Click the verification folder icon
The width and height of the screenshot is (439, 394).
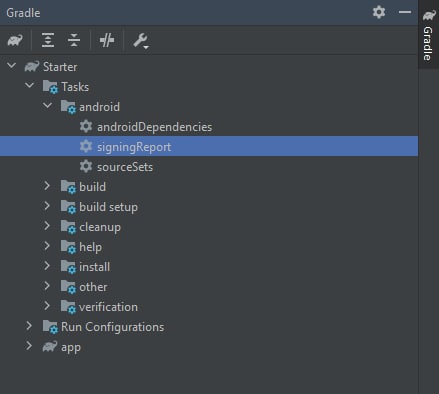[x=68, y=307]
